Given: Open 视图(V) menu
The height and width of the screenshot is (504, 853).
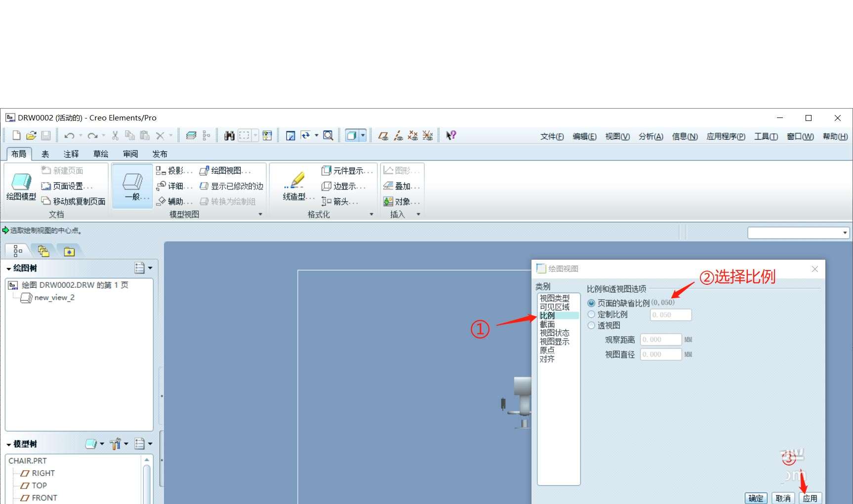Looking at the screenshot, I should (617, 136).
